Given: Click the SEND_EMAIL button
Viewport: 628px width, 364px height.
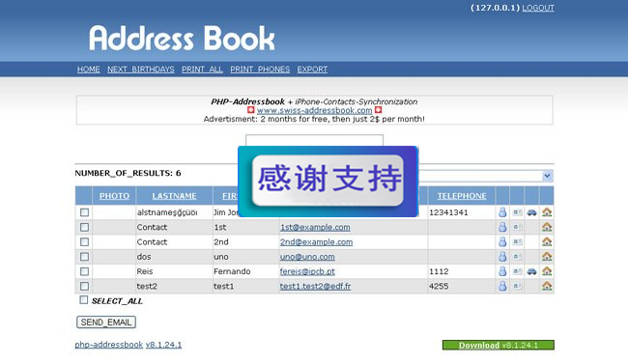Looking at the screenshot, I should point(106,322).
